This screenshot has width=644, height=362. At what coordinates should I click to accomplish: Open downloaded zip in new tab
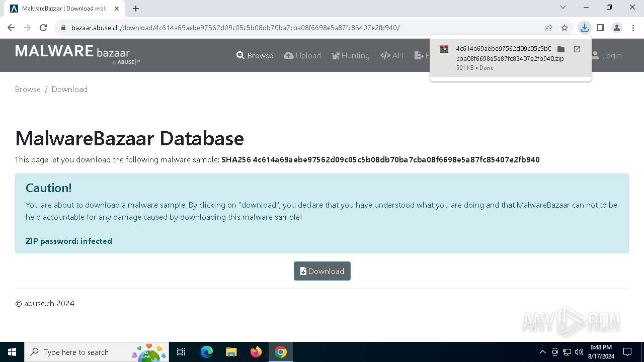click(x=577, y=49)
